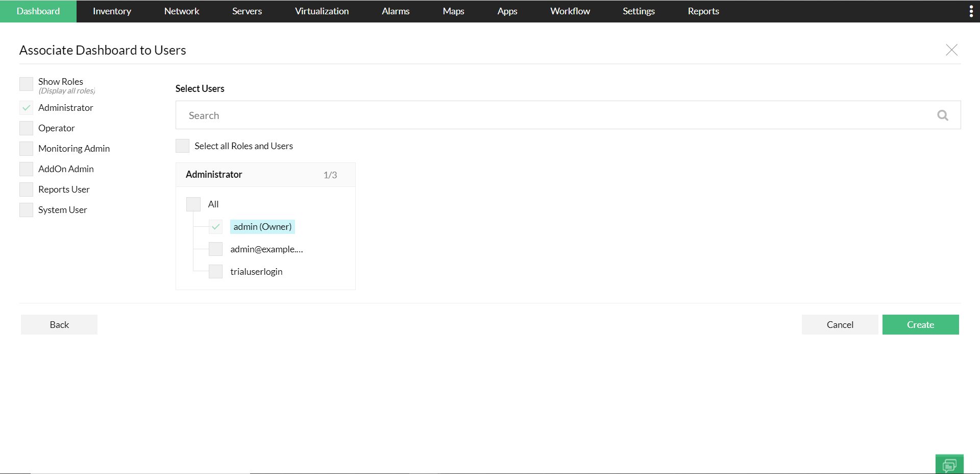980x474 pixels.
Task: Click the Back button
Action: [x=59, y=325]
